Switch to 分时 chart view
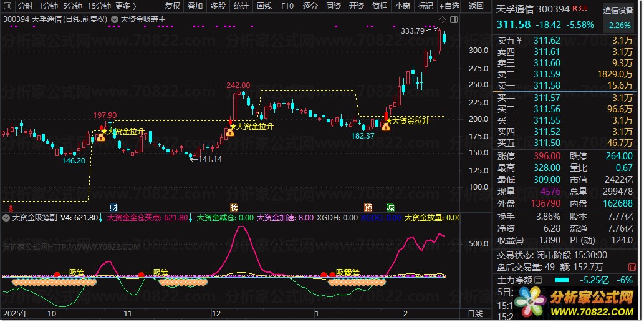 [25, 6]
